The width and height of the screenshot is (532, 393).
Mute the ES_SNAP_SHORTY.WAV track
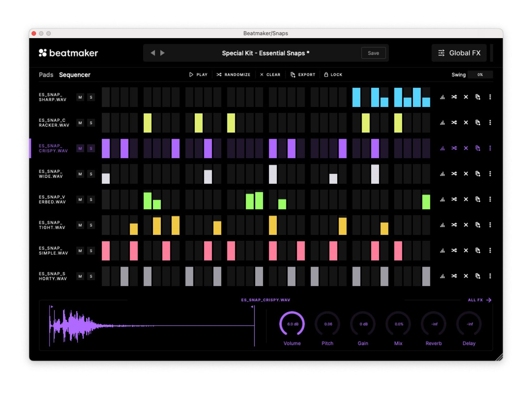tap(80, 276)
